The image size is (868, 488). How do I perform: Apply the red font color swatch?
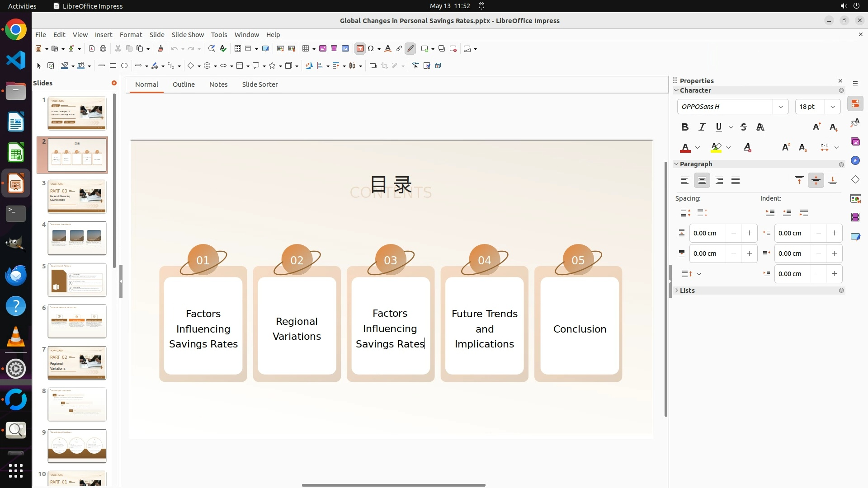coord(685,148)
